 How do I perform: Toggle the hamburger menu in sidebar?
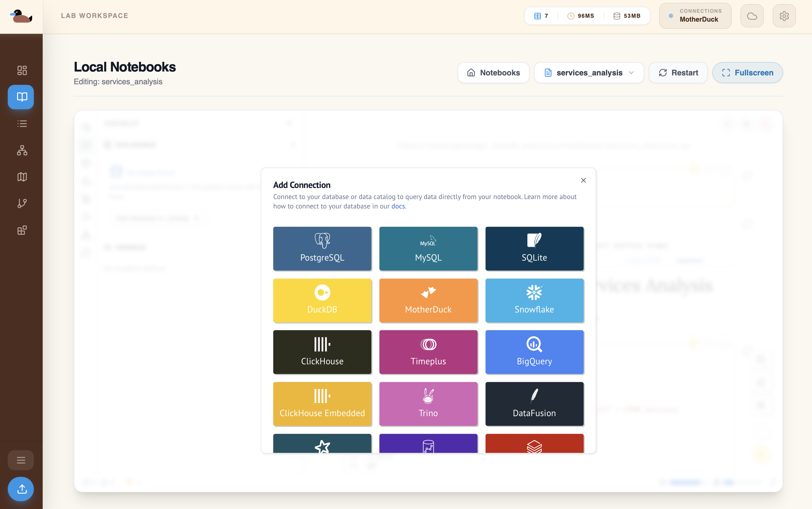[x=21, y=460]
